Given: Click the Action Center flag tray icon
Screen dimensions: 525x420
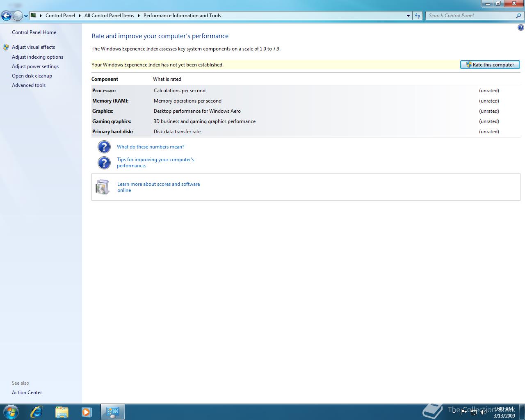Looking at the screenshot, I should (x=463, y=412).
